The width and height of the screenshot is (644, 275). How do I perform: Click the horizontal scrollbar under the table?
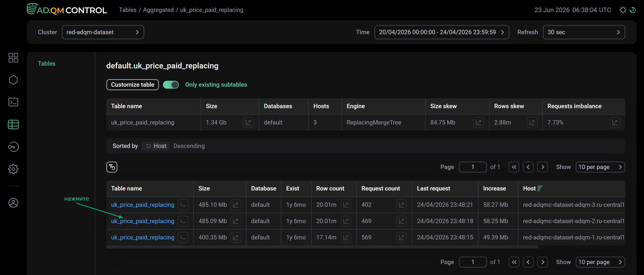(x=322, y=247)
